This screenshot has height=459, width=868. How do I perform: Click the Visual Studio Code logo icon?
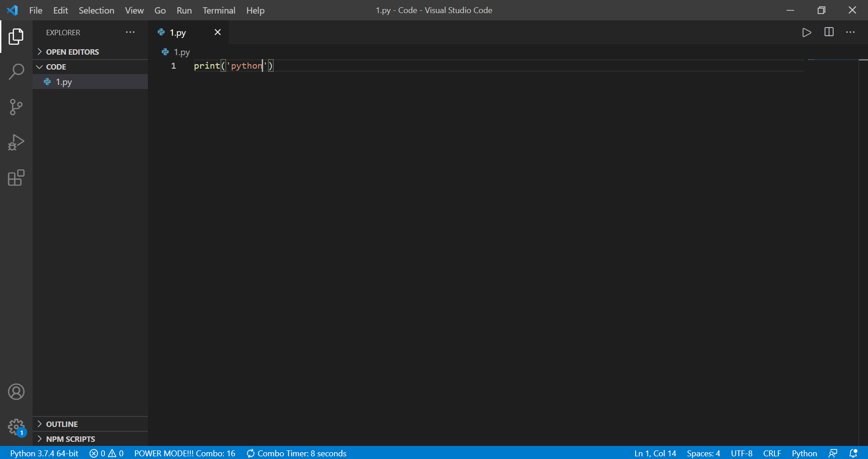point(13,10)
